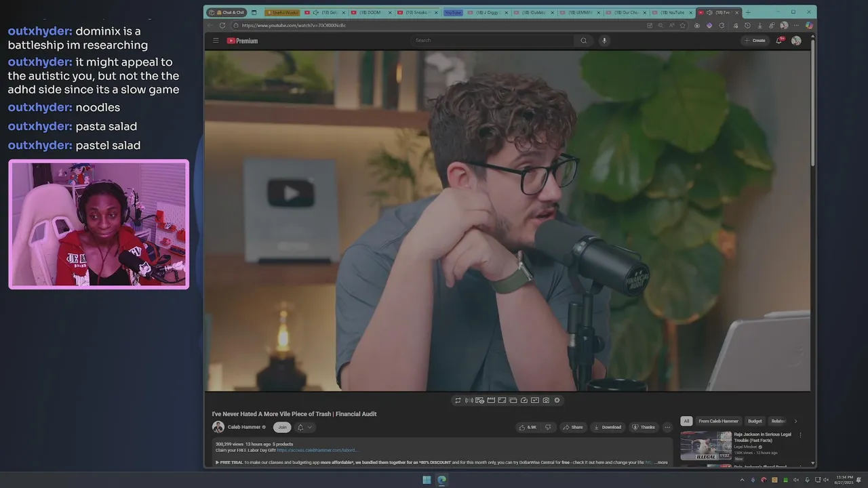Open Raja Jackson Legal Trouble thumbnail

point(706,445)
